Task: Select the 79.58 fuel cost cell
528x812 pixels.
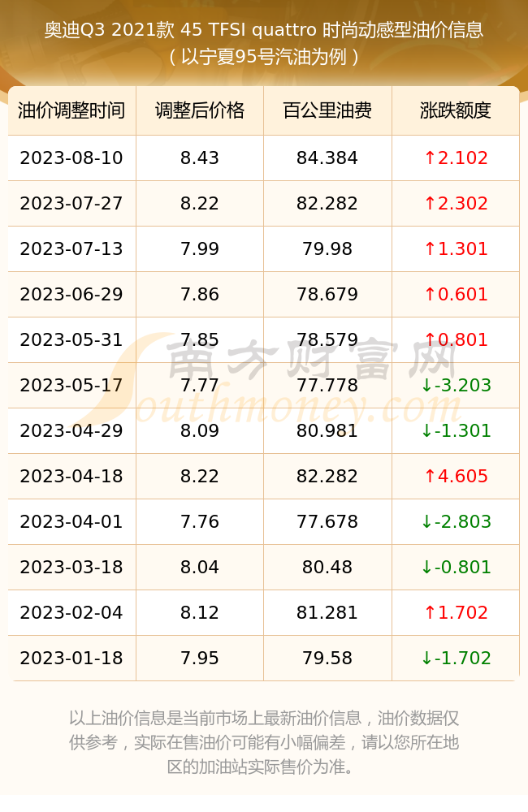Action: [x=327, y=659]
